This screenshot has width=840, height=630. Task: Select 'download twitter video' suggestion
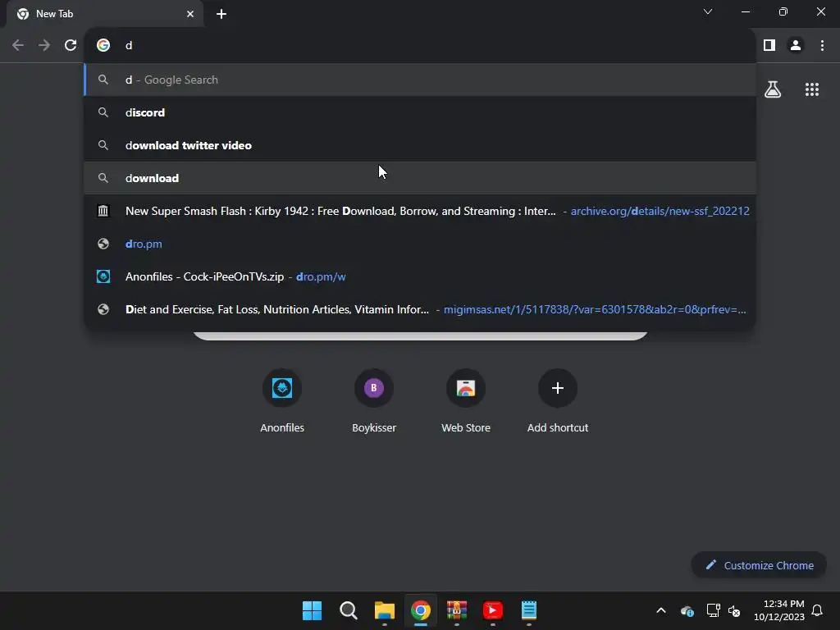(x=420, y=145)
